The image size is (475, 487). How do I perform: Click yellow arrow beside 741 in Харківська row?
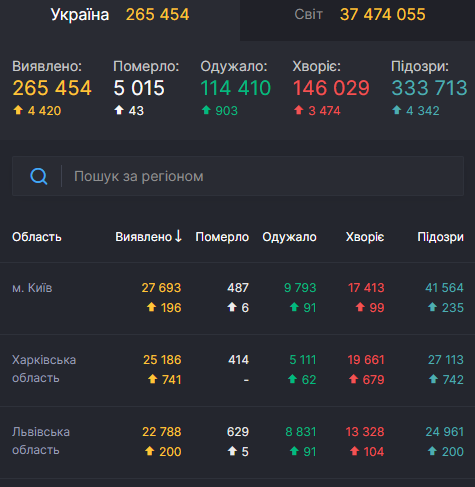tap(152, 379)
